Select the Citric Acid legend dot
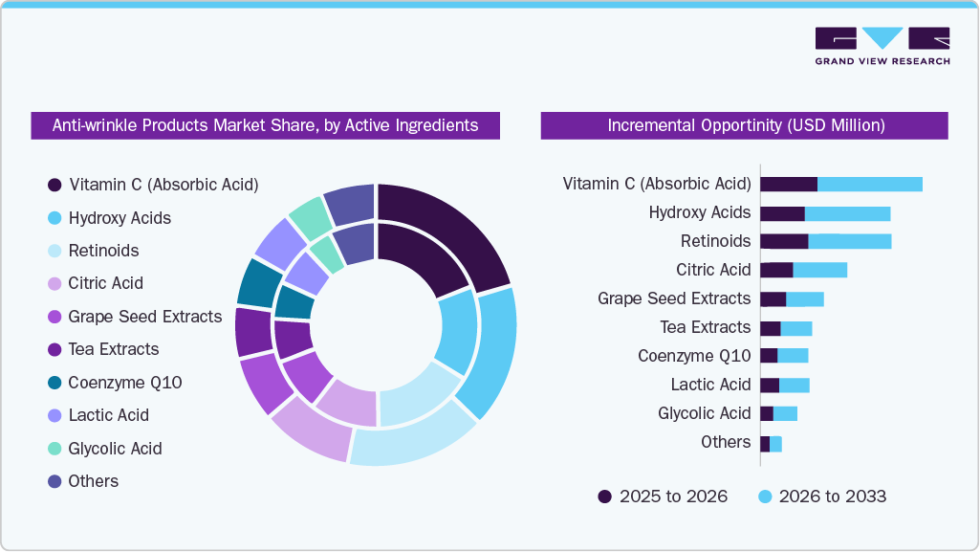Image resolution: width=980 pixels, height=552 pixels. point(54,283)
